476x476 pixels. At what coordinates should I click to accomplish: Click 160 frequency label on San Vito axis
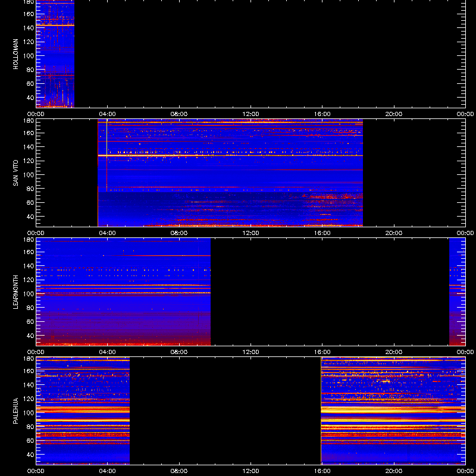[29, 133]
